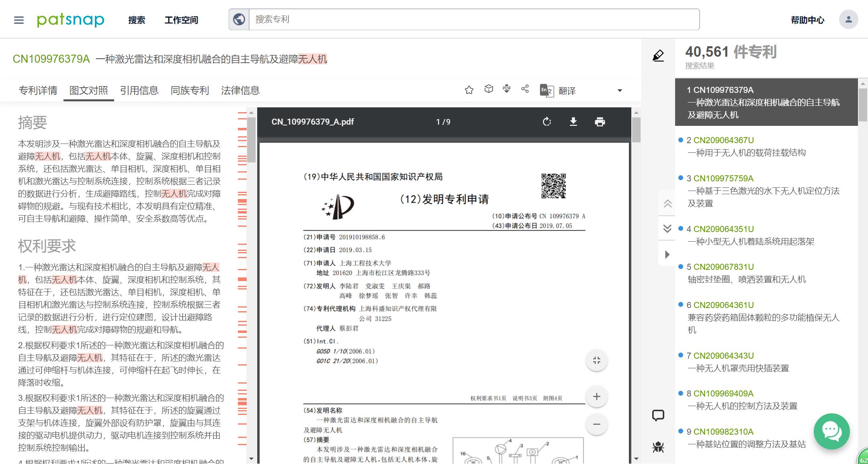Image resolution: width=868 pixels, height=464 pixels.
Task: Click the share icon
Action: (525, 89)
